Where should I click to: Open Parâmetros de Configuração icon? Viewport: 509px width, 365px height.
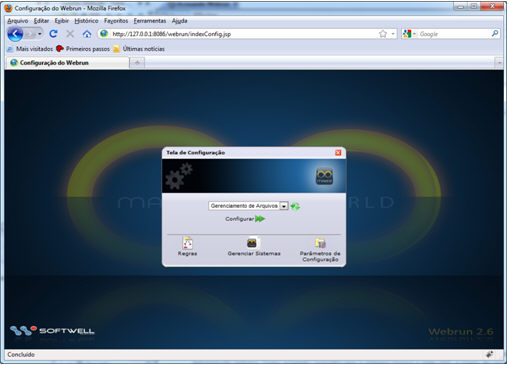point(320,250)
